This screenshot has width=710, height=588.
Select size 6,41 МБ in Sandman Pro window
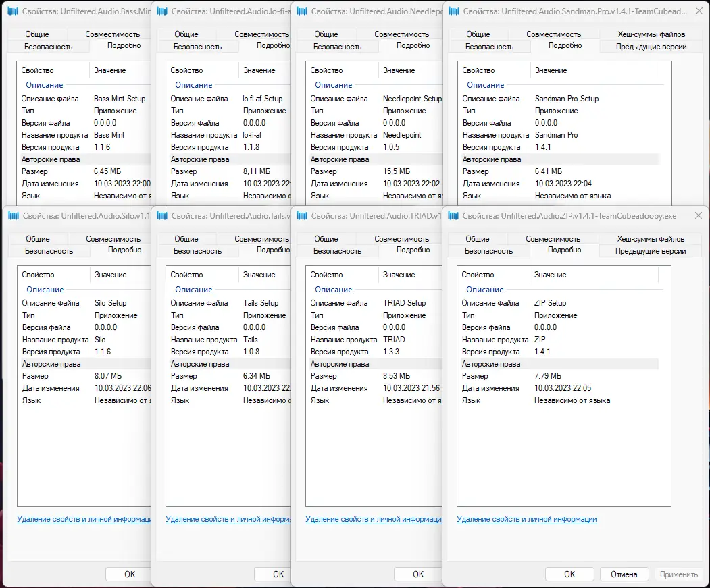(x=549, y=171)
